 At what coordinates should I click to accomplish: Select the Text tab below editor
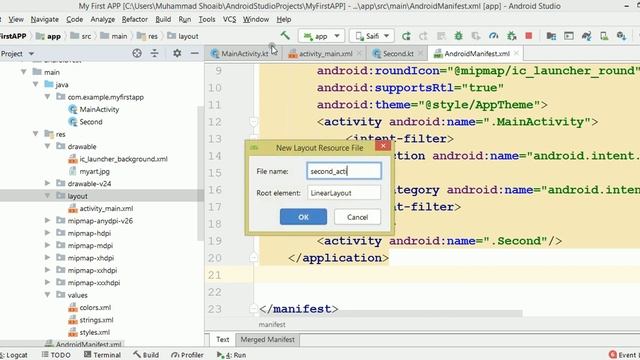tap(222, 339)
